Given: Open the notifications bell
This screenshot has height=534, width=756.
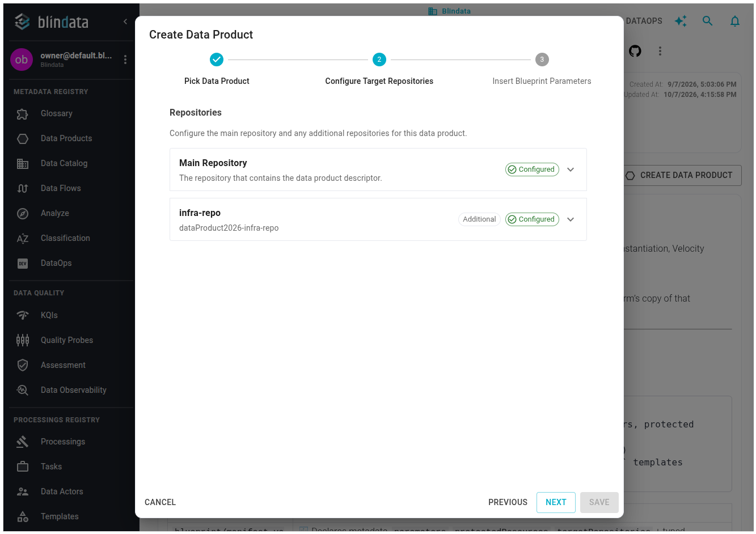Looking at the screenshot, I should pos(735,21).
